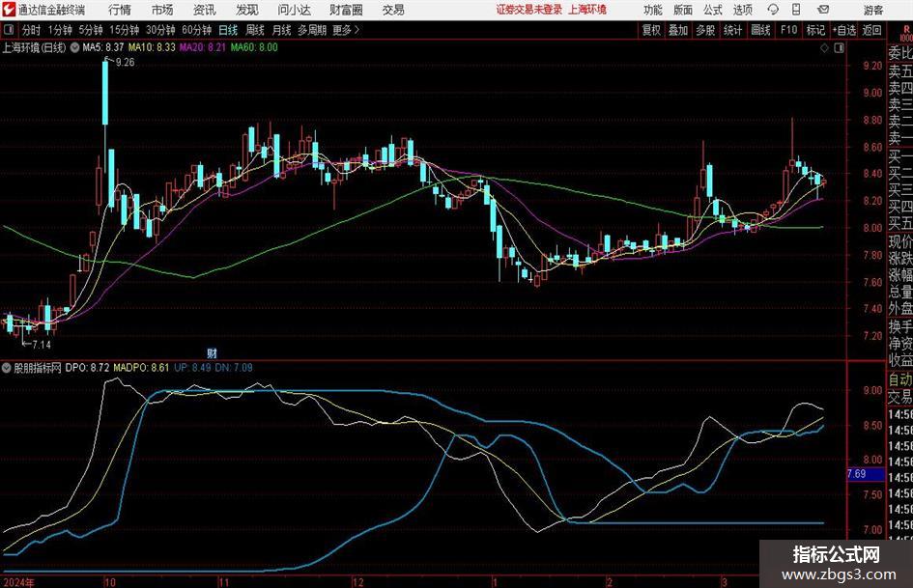
Task: Click the 多股 multi-stock button
Action: pos(705,30)
